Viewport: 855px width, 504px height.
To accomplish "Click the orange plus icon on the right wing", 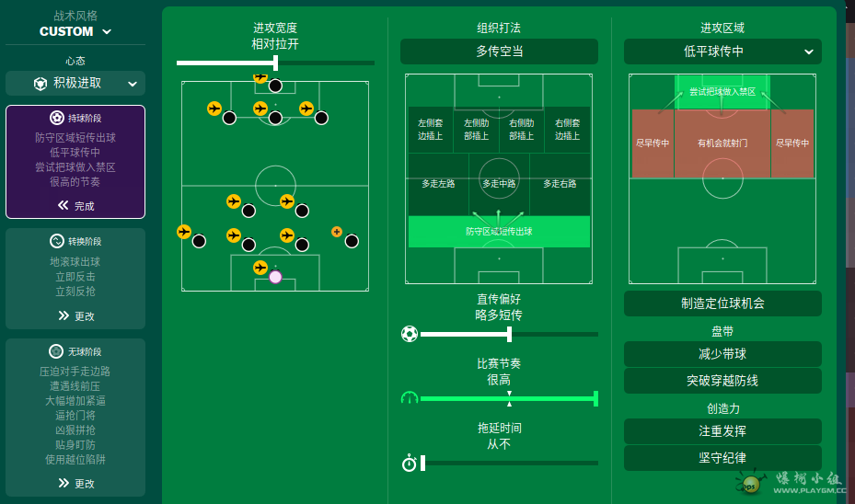I will click(x=337, y=232).
